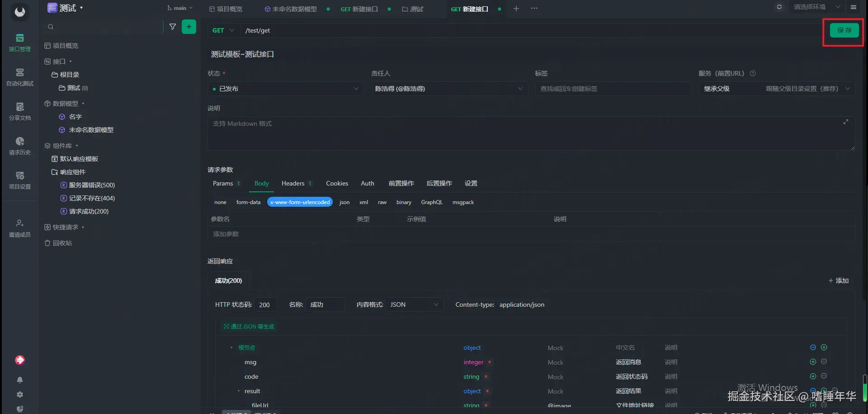Click the green plus new button

point(189,27)
